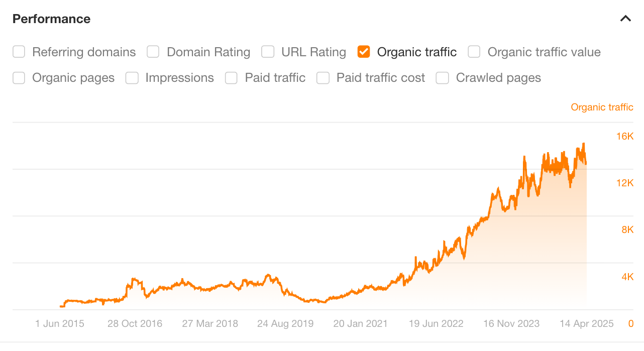The image size is (644, 351).
Task: Enable the Impressions checkbox
Action: click(132, 78)
